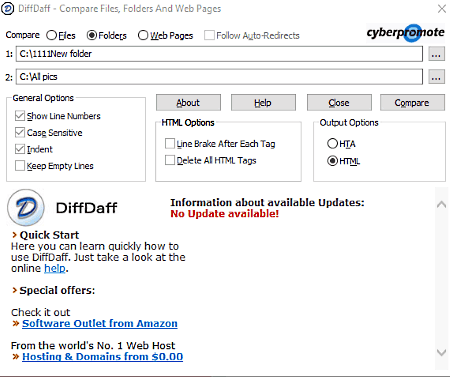Click the large DiffDaff logo image
The height and width of the screenshot is (377, 450).
(26, 207)
